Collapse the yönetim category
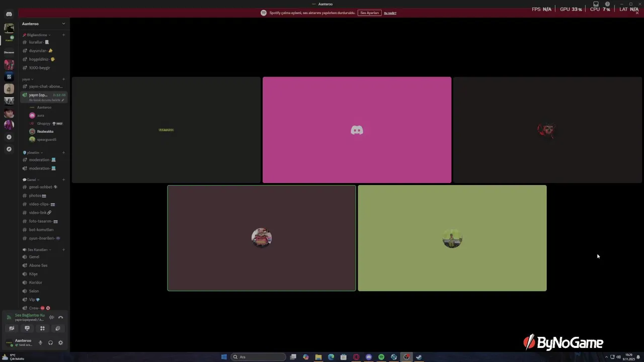The height and width of the screenshot is (362, 644). pyautogui.click(x=33, y=152)
